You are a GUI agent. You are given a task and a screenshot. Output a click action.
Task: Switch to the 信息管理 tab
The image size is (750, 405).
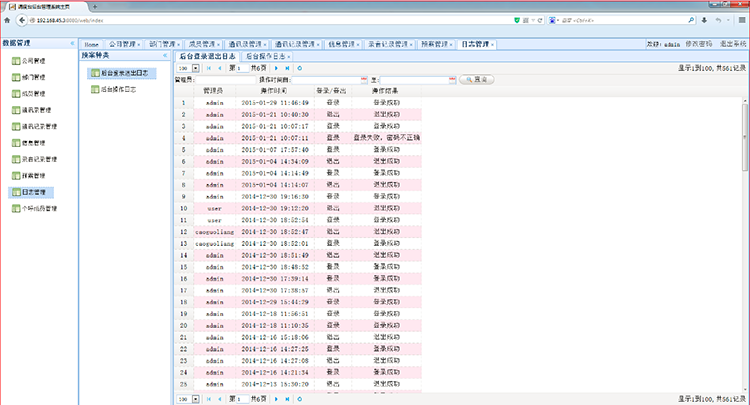tap(342, 44)
